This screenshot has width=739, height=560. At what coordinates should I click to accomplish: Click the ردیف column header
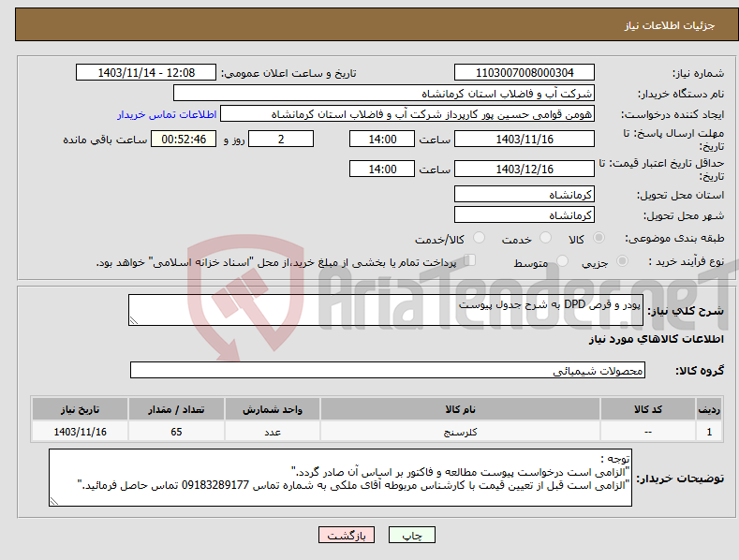tap(709, 409)
